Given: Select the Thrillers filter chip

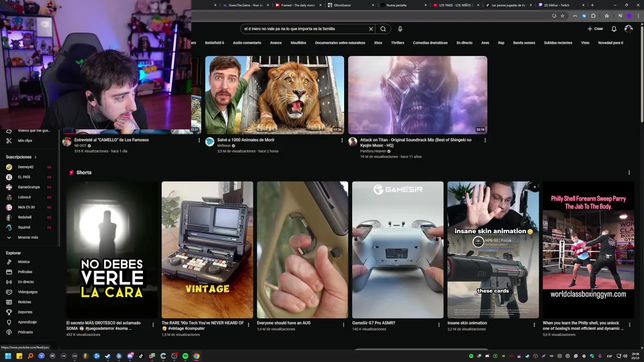Looking at the screenshot, I should pyautogui.click(x=397, y=43).
